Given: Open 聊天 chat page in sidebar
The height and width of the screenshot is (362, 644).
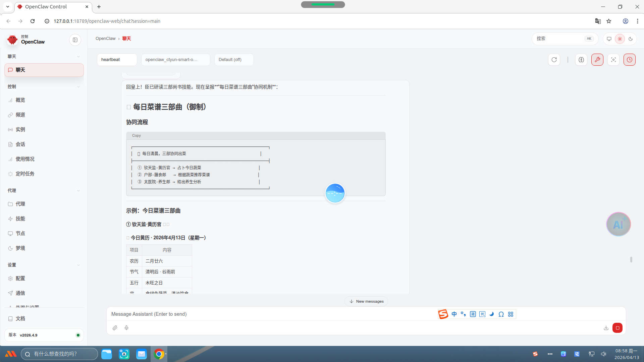Looking at the screenshot, I should 44,70.
